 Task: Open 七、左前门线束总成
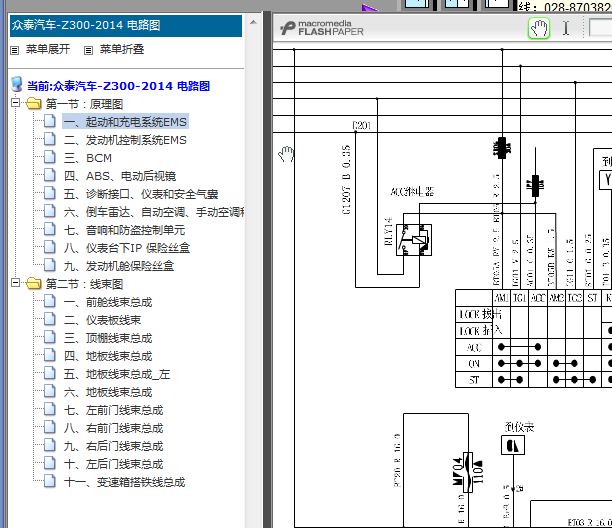click(113, 410)
